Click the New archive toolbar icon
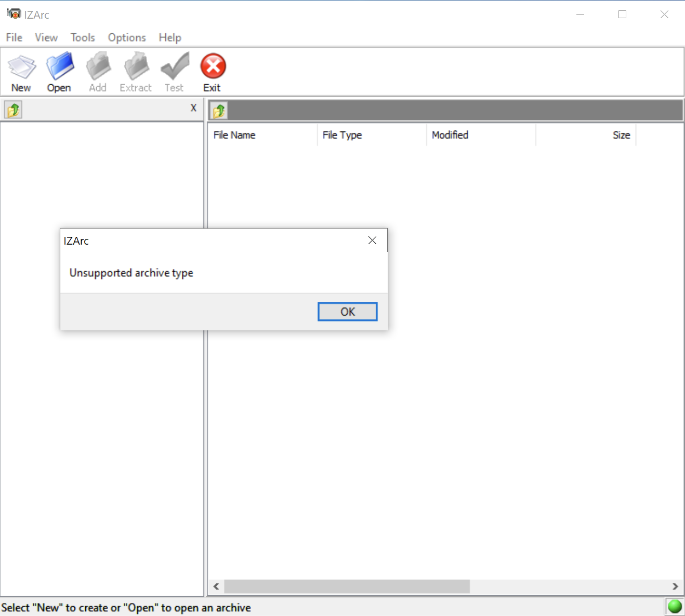Image resolution: width=685 pixels, height=616 pixels. [x=21, y=68]
